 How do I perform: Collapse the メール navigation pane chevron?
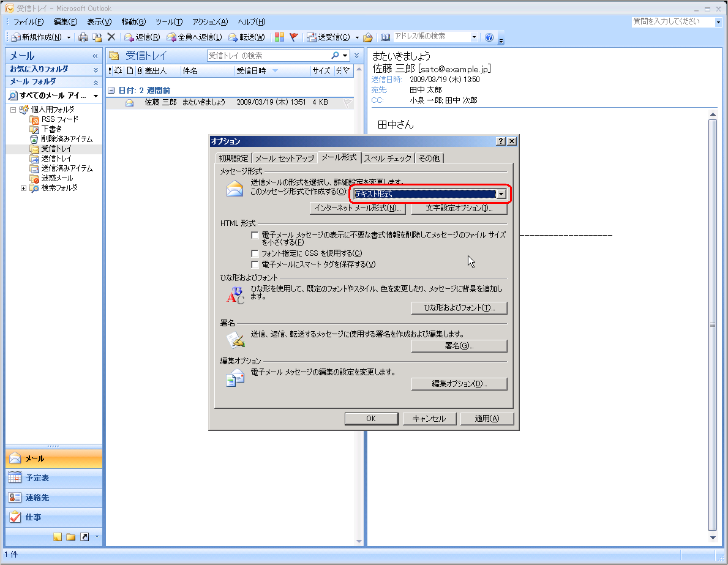point(95,56)
